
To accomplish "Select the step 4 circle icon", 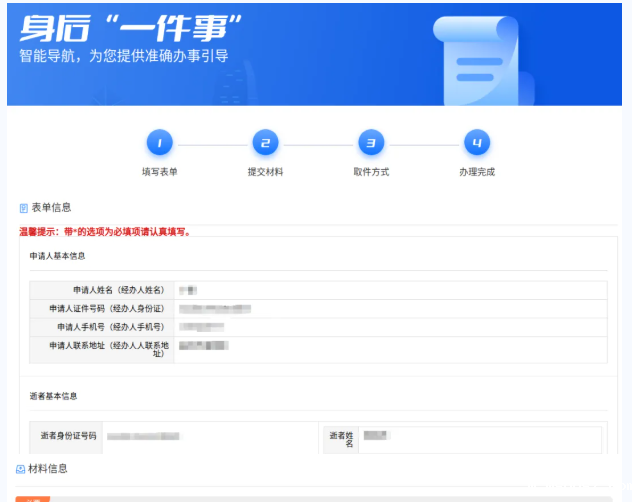I will [x=477, y=144].
